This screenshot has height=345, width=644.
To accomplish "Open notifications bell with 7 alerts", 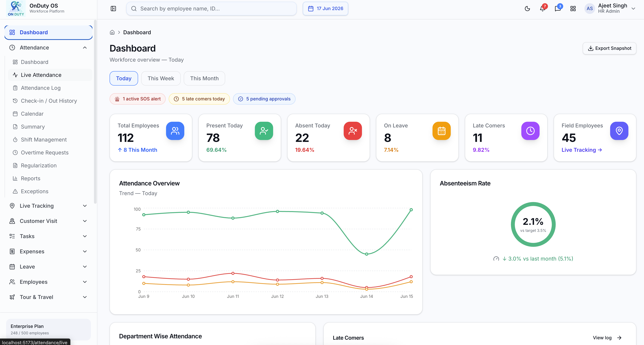I will point(543,9).
